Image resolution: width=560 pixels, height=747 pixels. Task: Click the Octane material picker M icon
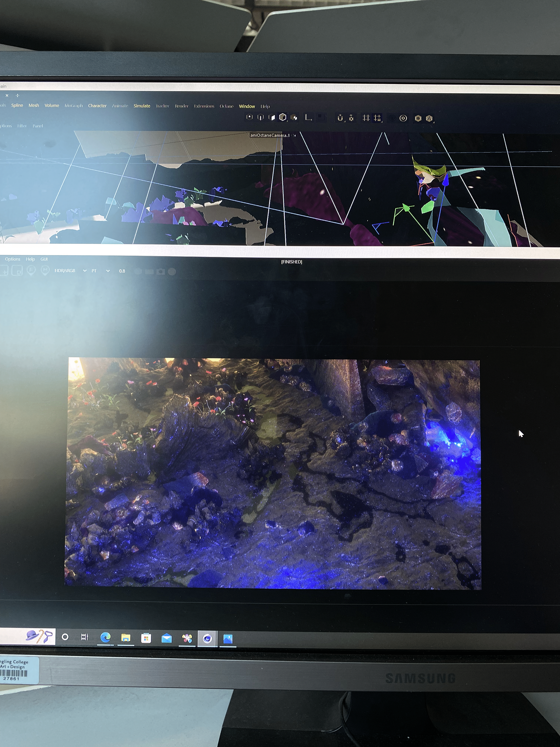tap(45, 270)
